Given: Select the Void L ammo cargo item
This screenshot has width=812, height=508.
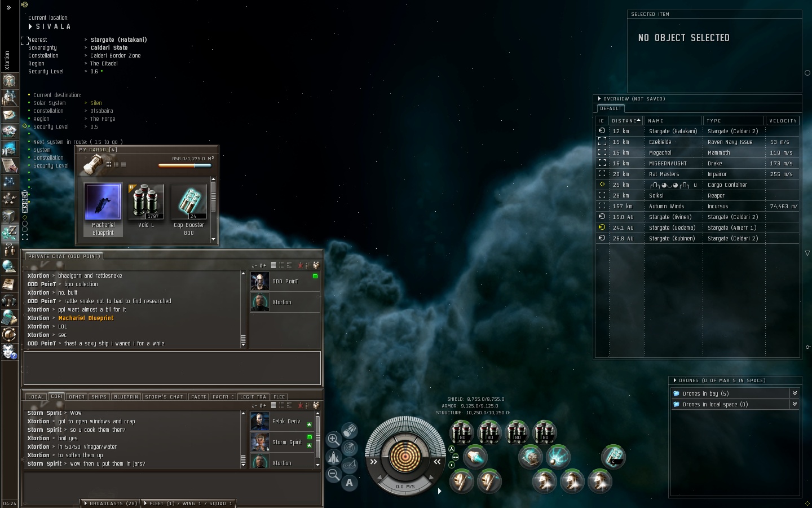Looking at the screenshot, I should [146, 207].
